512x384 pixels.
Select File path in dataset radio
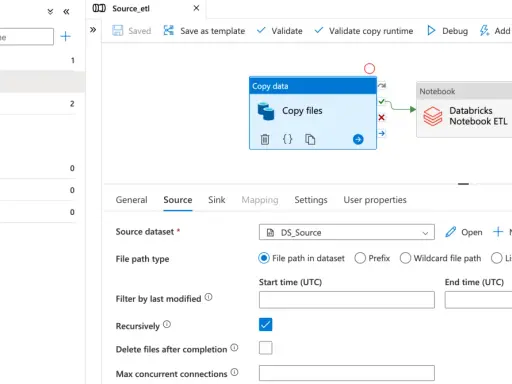tap(264, 258)
